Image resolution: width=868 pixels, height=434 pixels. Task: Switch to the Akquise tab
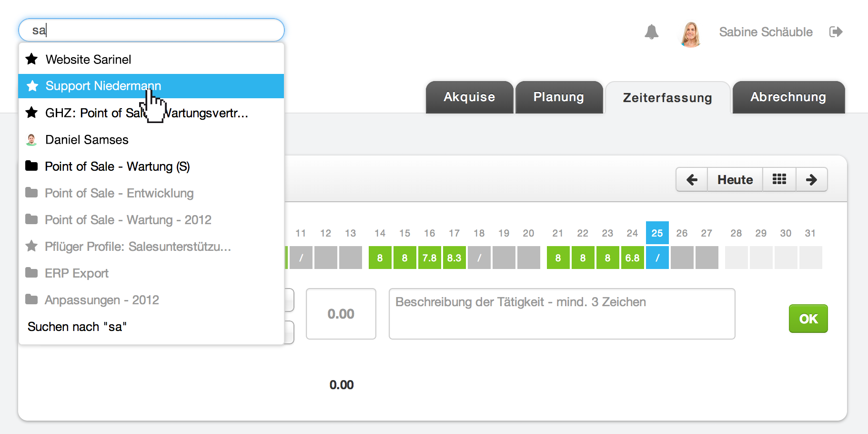469,97
